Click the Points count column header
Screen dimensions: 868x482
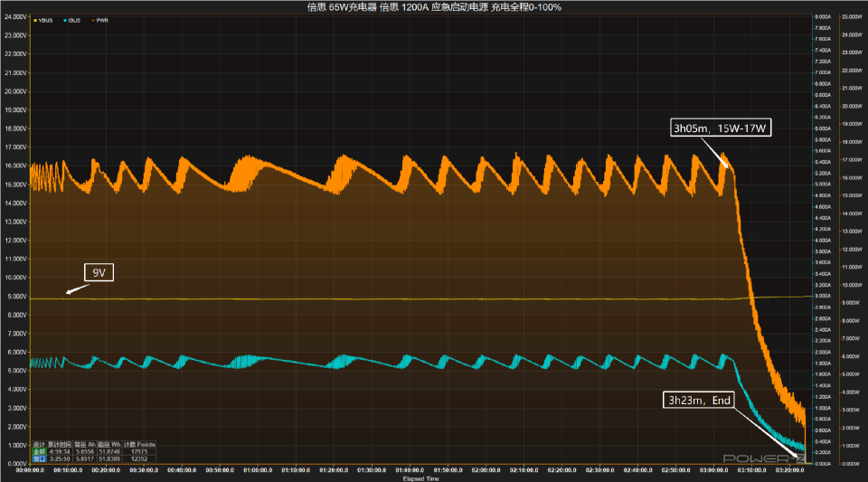click(x=139, y=444)
